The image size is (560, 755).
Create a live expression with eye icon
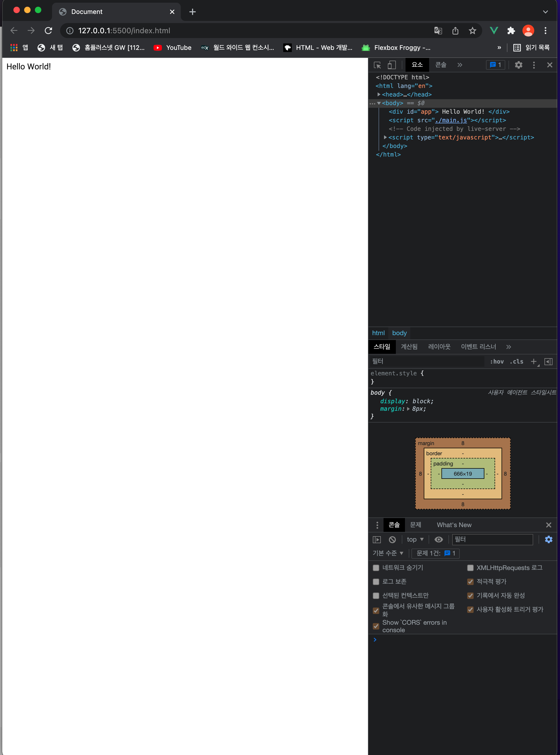pos(439,539)
